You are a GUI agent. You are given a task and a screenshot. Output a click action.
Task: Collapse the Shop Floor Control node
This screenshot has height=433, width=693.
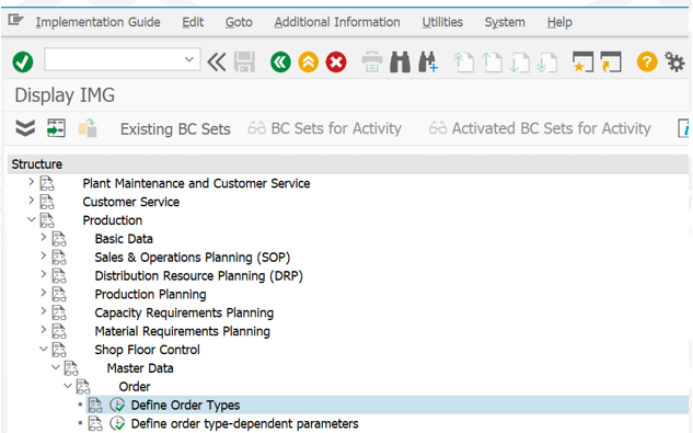click(x=43, y=349)
